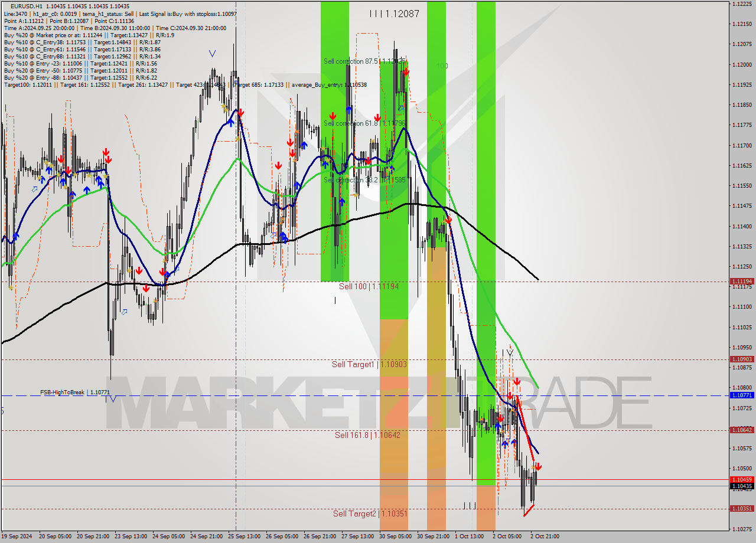Click the red 1.10459 price tag
Image resolution: width=756 pixels, height=543 pixels.
(742, 479)
